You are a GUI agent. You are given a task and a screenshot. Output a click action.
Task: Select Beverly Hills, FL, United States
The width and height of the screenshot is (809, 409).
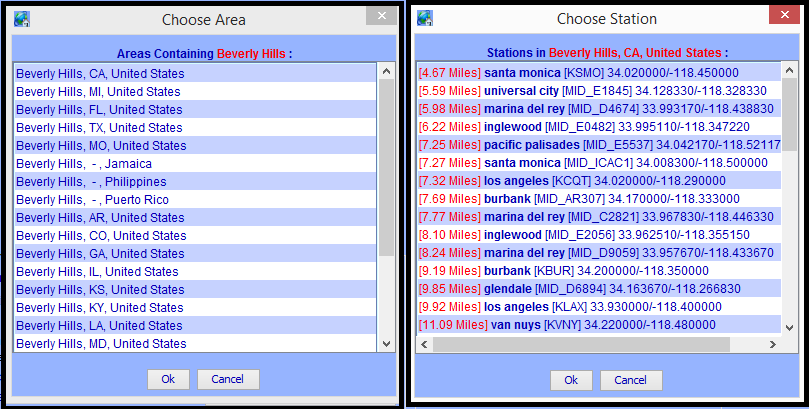click(x=196, y=110)
